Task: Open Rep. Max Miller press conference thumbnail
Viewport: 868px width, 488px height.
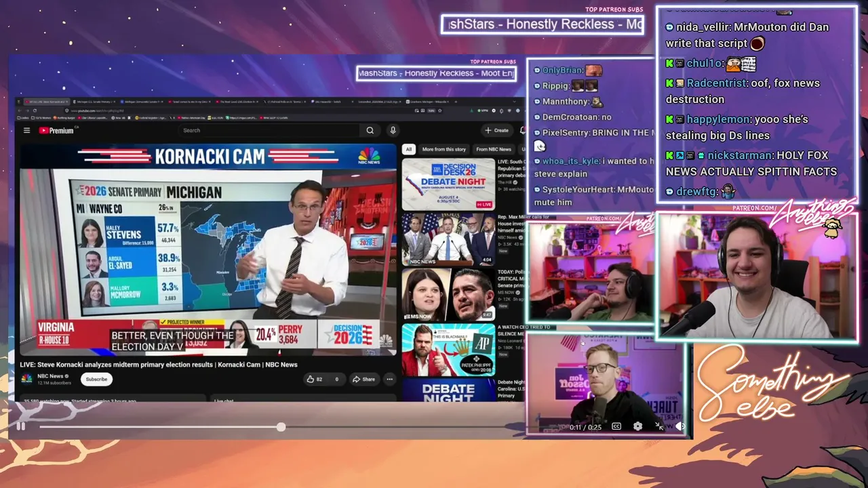Action: pos(448,239)
